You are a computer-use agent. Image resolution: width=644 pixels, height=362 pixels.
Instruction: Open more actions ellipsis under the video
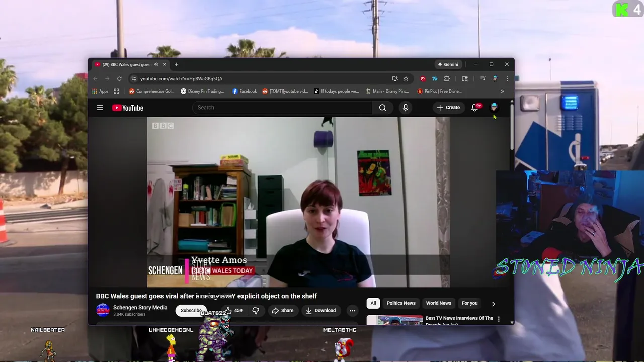[x=352, y=310]
